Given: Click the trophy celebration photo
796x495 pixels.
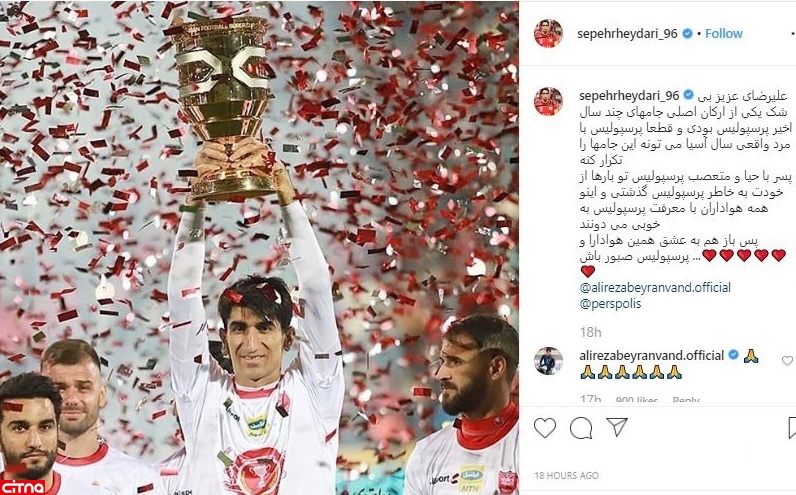Looking at the screenshot, I should click(x=259, y=248).
